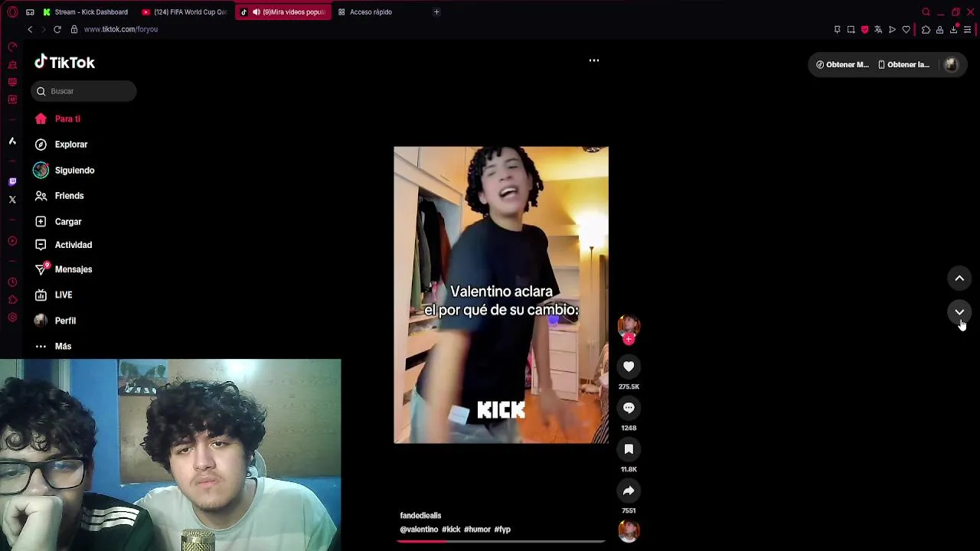Open X in the Opera sidebar

click(x=12, y=200)
